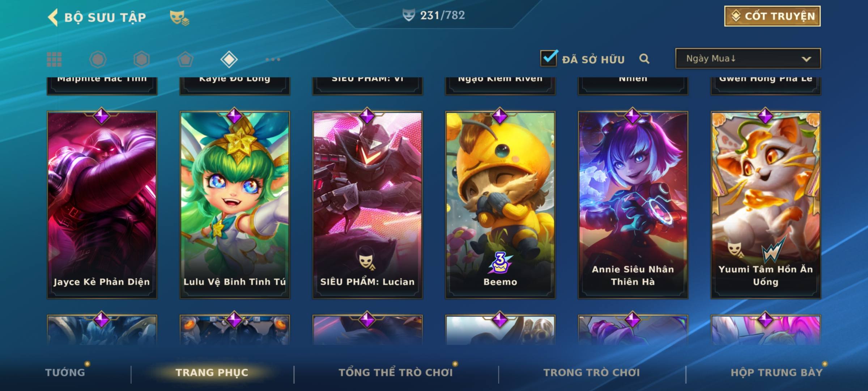868x391 pixels.
Task: Open the Jayce Kẻ Phản Diện skin card
Action: 102,205
